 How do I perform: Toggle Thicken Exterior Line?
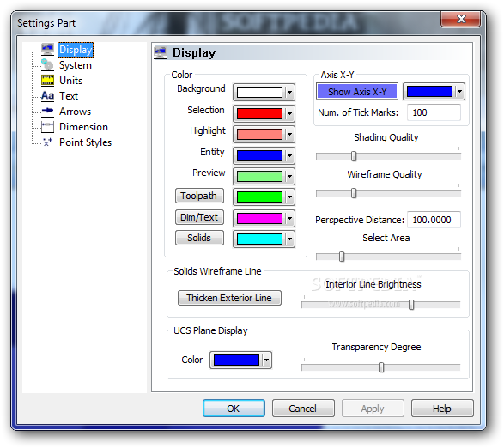tap(229, 298)
